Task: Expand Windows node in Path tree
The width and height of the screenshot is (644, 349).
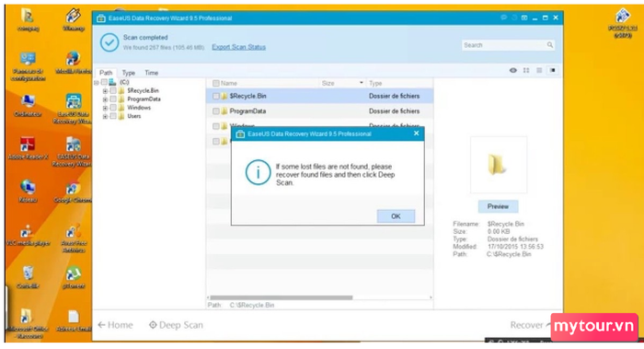Action: (x=105, y=108)
